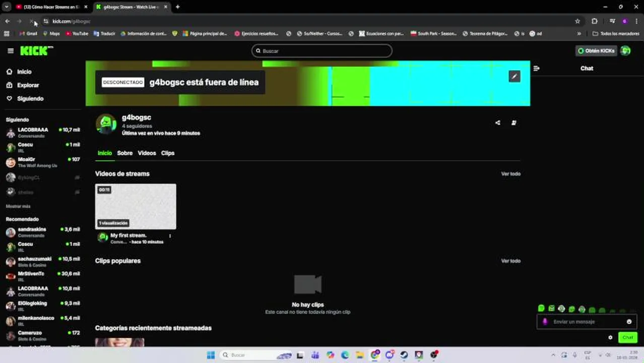Select the first green chat emote
This screenshot has height=363, width=644.
[x=541, y=308]
